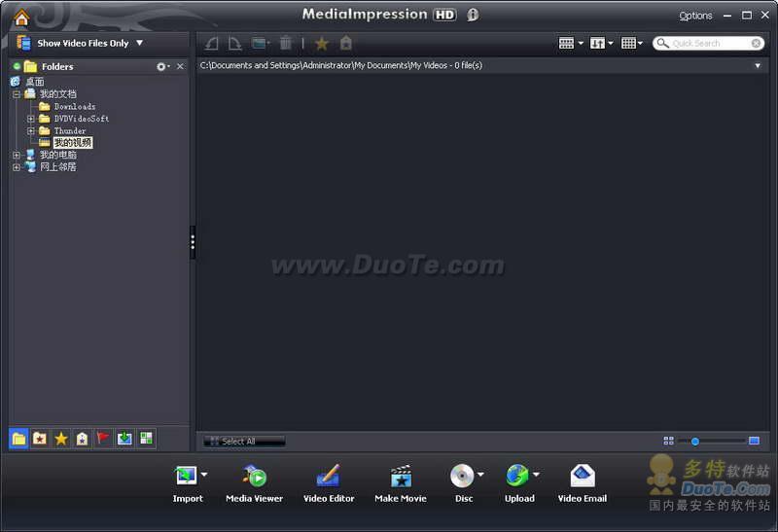Image resolution: width=778 pixels, height=532 pixels.
Task: Set smallest thumbnail size icon
Action: click(668, 441)
